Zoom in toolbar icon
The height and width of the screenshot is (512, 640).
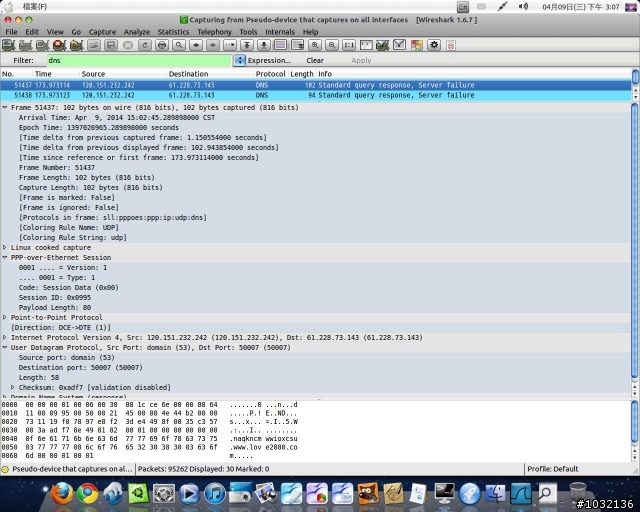(315, 45)
